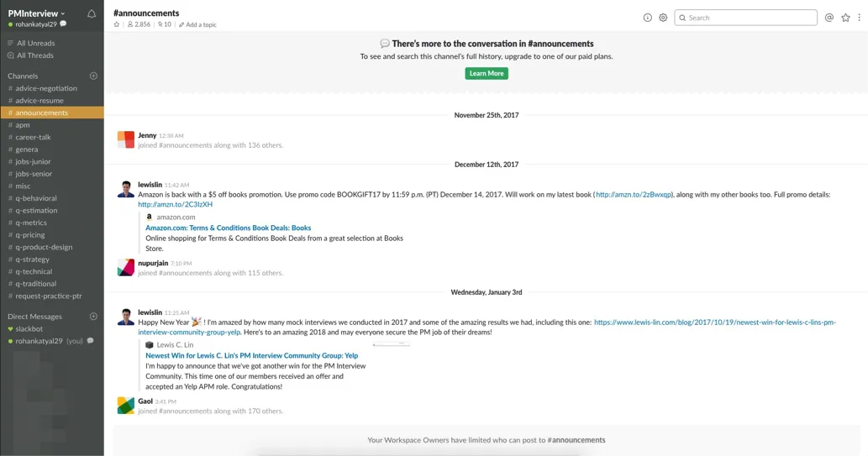Open All Unreads view

pyautogui.click(x=35, y=43)
